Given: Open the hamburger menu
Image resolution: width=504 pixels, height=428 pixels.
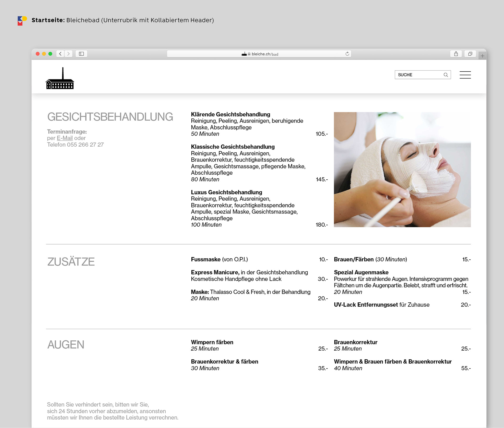Looking at the screenshot, I should (465, 75).
